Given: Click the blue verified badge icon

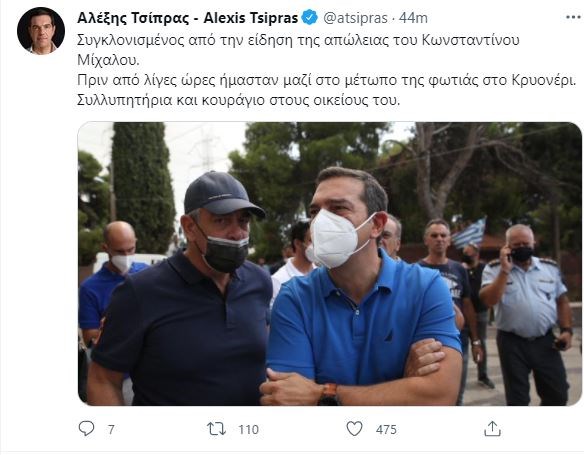Looking at the screenshot, I should [310, 18].
